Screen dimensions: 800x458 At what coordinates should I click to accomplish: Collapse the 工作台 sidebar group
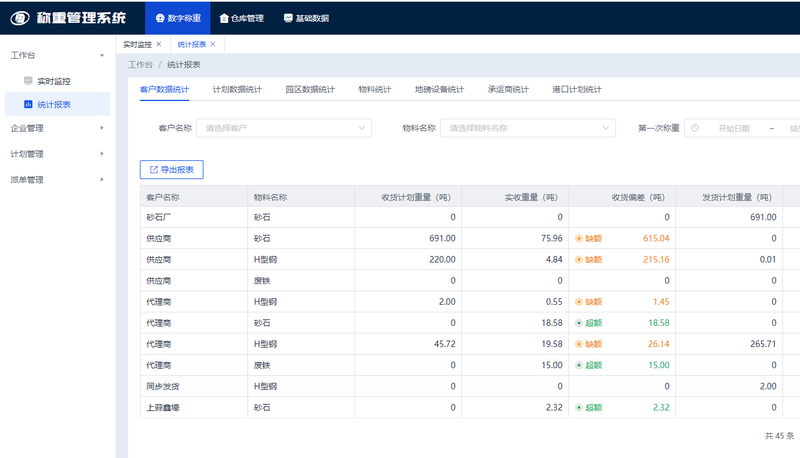click(x=57, y=55)
